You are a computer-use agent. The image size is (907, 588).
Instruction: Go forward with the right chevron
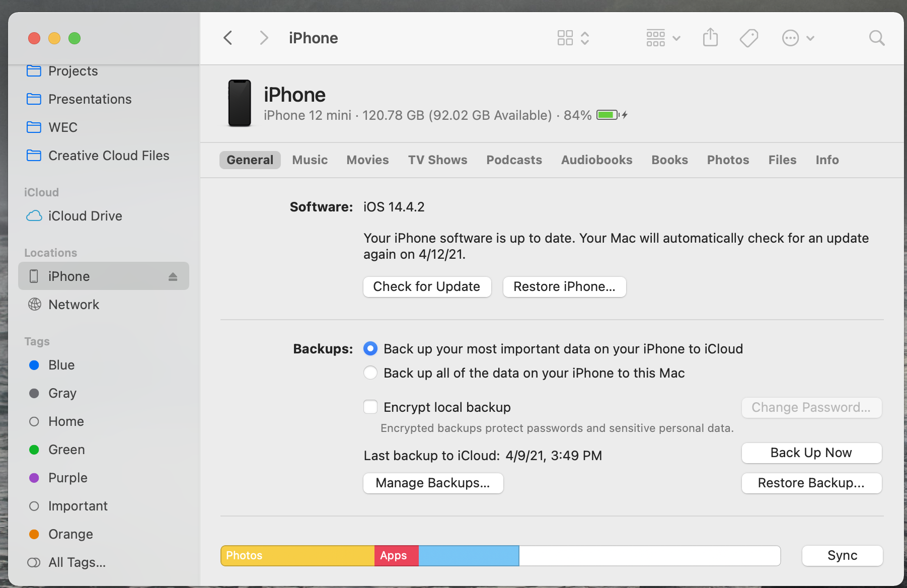pos(264,38)
